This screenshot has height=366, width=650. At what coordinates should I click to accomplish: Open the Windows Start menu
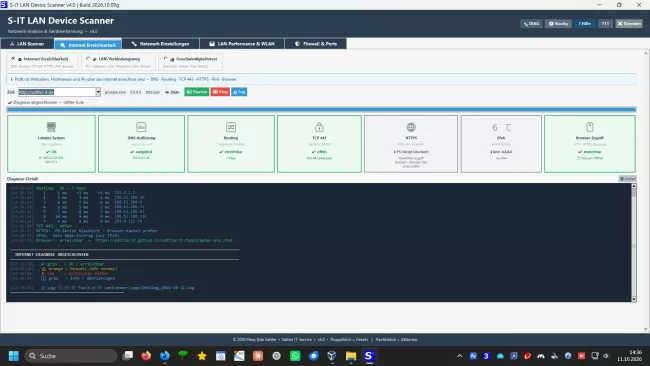click(14, 356)
